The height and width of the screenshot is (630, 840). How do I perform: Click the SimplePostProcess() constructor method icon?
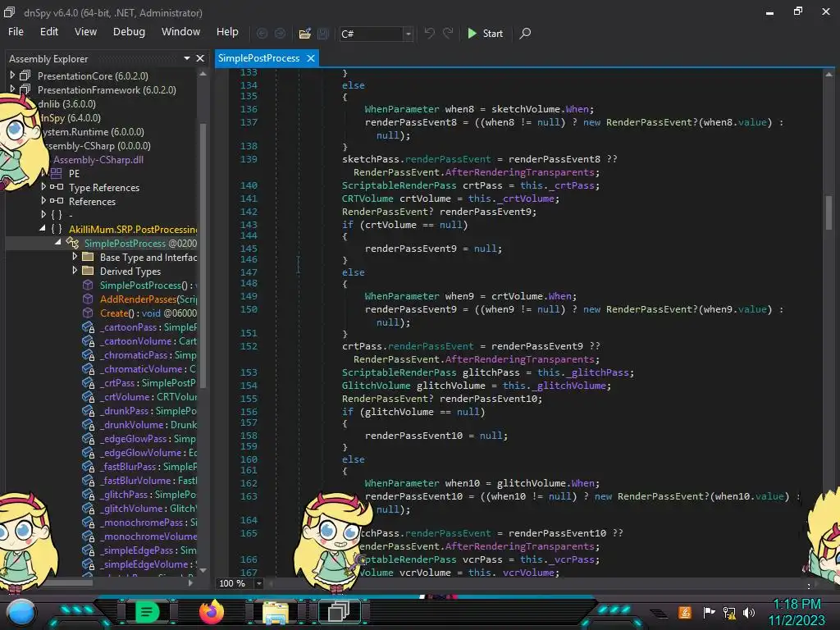[x=88, y=285]
